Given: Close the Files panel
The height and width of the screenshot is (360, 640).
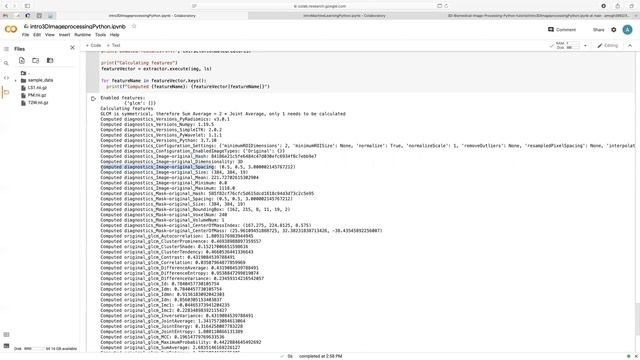Looking at the screenshot, I should (x=72, y=48).
